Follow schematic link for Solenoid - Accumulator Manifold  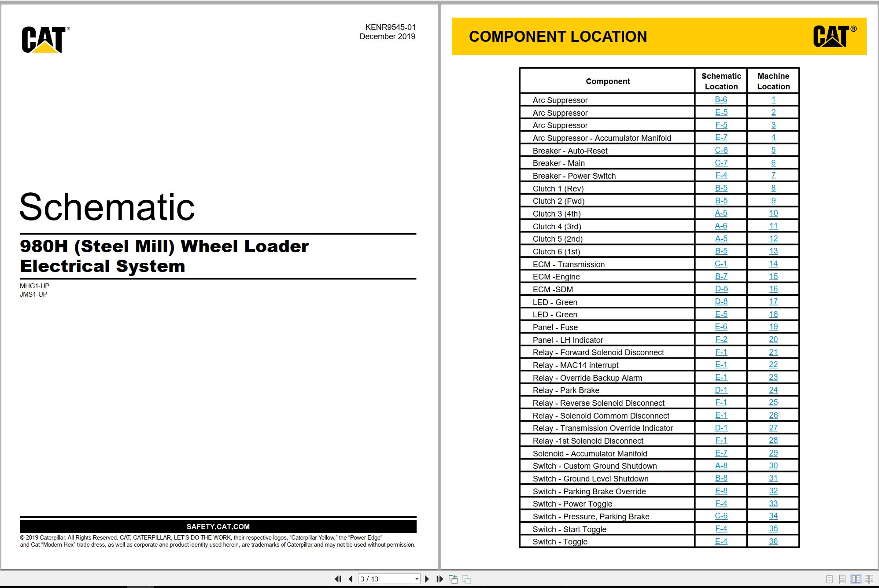coord(721,453)
